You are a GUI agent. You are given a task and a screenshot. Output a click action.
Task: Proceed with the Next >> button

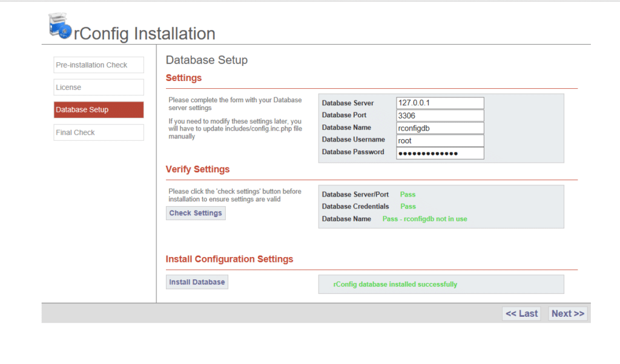(568, 313)
